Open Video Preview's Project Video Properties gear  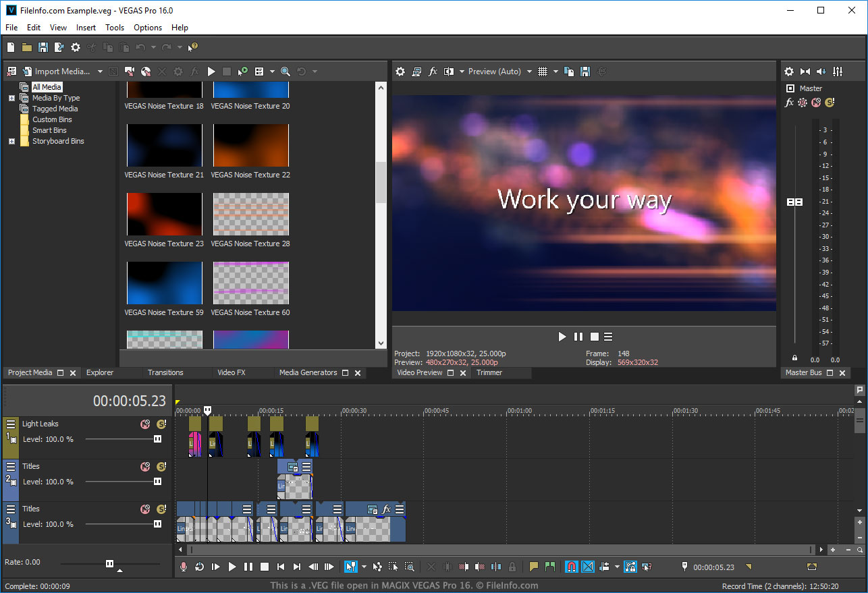coord(400,72)
